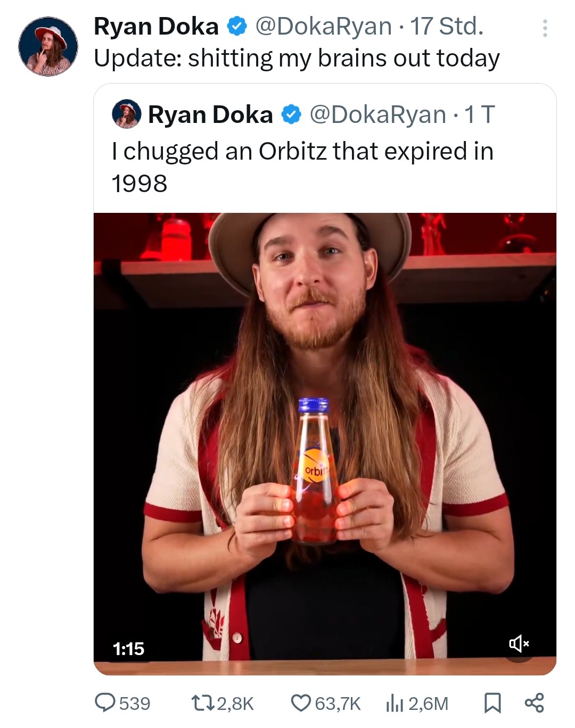Screen dimensions: 575x728
Task: Open the quoted tweet's @DokaRyan handle
Action: (377, 115)
